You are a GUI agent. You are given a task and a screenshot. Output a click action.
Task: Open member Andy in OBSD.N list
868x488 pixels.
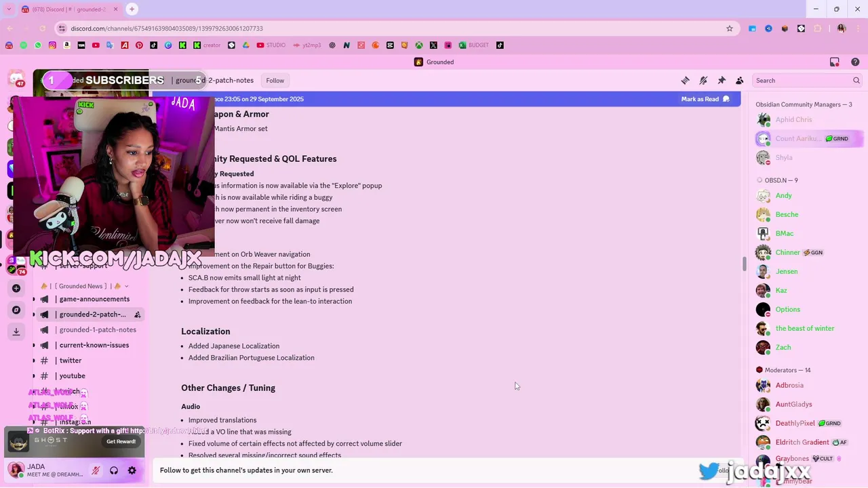click(808, 195)
